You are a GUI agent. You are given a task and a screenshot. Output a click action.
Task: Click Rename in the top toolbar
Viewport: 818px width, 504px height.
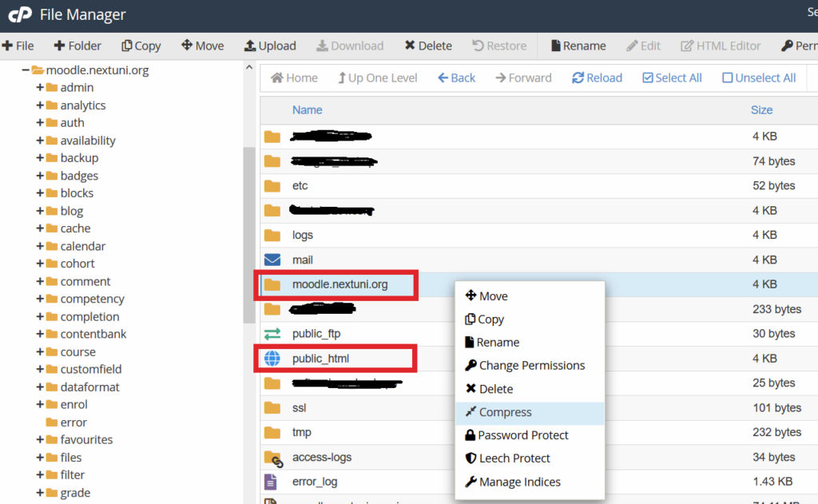tap(578, 46)
